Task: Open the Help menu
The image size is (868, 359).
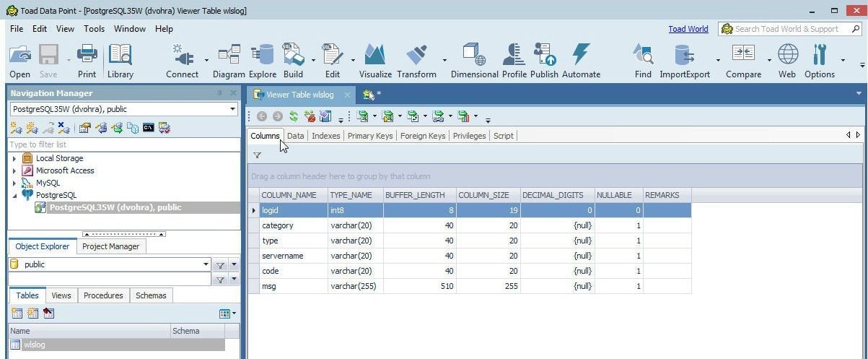Action: [x=164, y=29]
